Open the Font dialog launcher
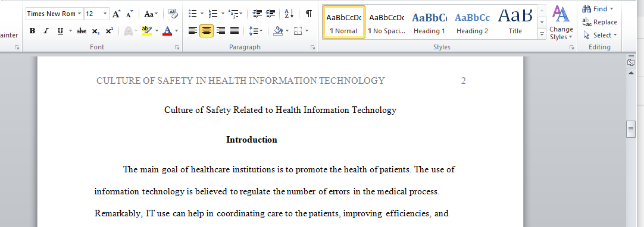The width and height of the screenshot is (644, 227). pos(177,48)
